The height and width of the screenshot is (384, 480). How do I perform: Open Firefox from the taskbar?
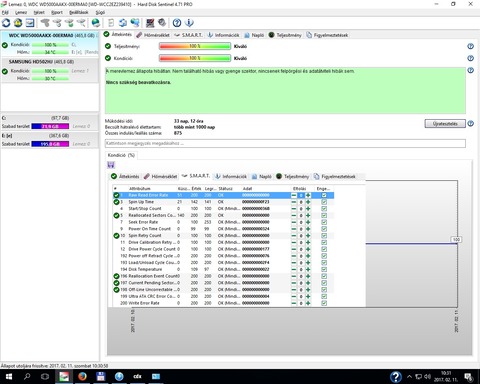[82, 377]
